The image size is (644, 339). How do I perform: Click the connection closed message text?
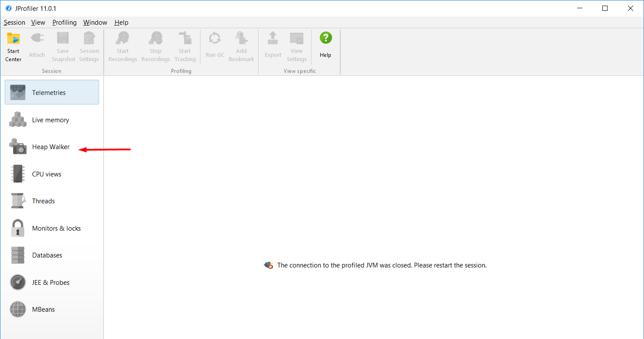click(382, 265)
